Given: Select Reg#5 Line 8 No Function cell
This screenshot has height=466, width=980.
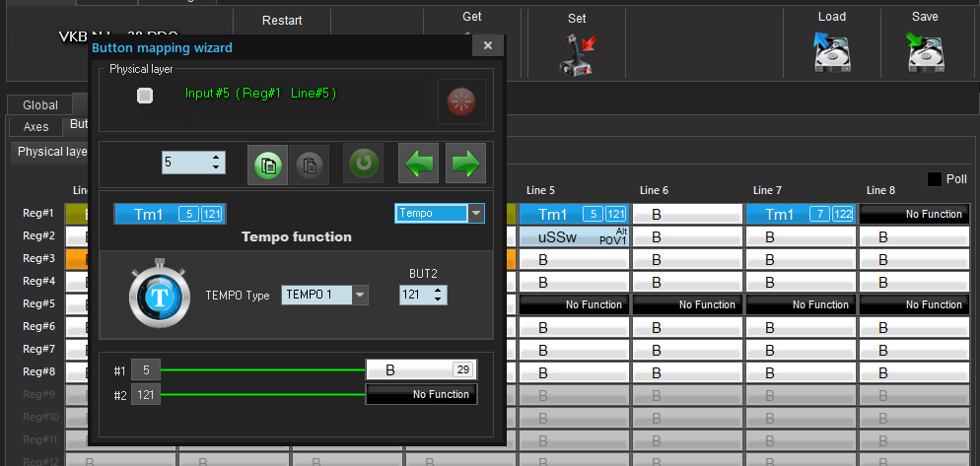Looking at the screenshot, I should pos(914,304).
